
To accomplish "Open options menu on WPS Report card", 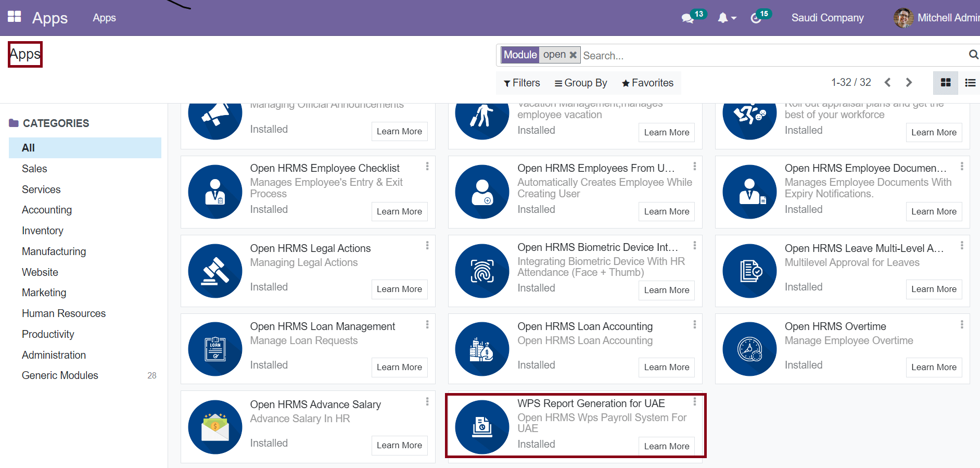I will click(695, 401).
